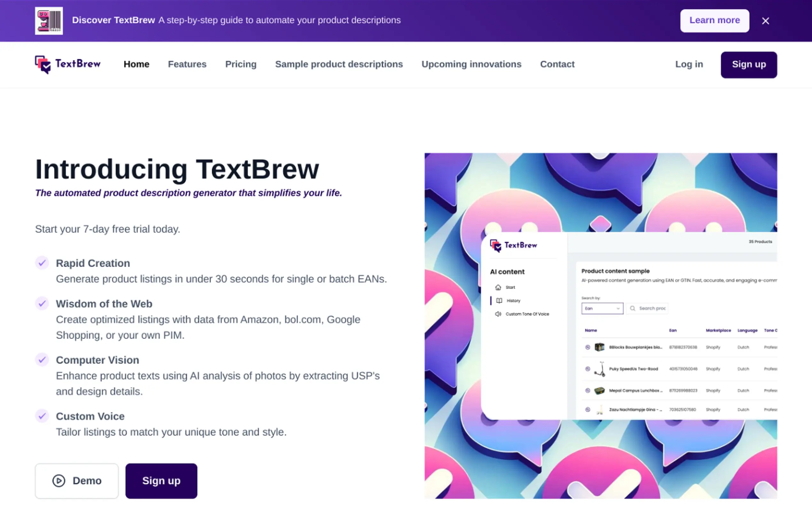The image size is (812, 508).
Task: Open the Ean search-by dropdown
Action: coord(602,308)
